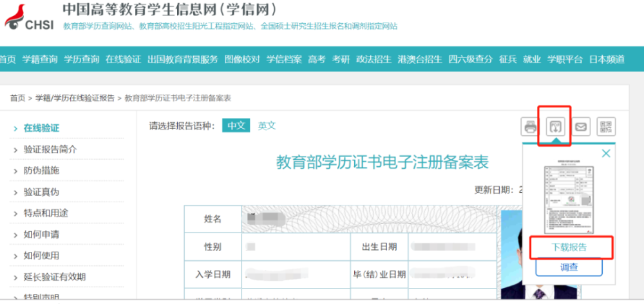The image size is (644, 304).
Task: Click the 性别 table cell
Action: pos(213,247)
